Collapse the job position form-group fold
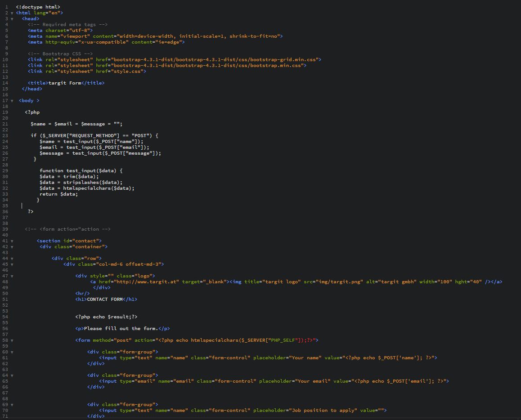 point(12,404)
